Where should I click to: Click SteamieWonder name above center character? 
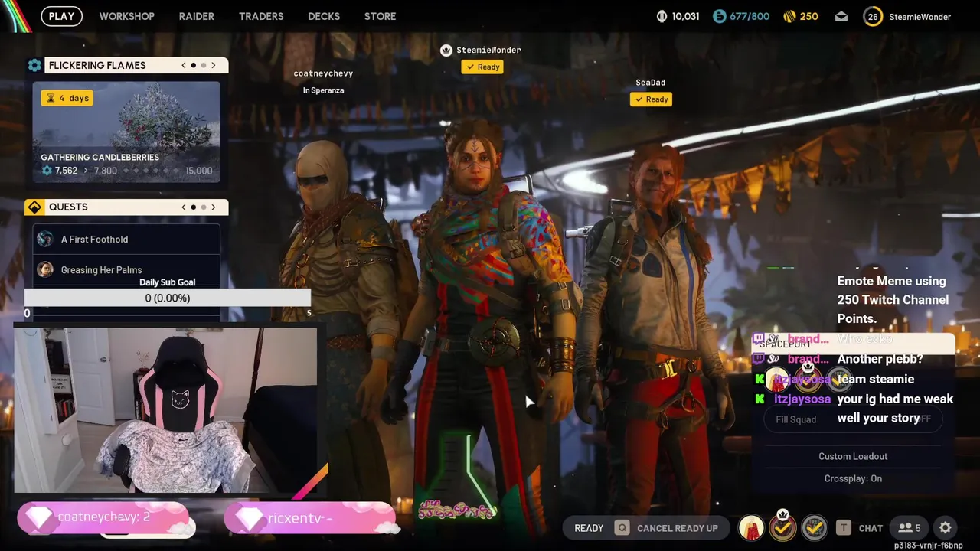tap(488, 50)
